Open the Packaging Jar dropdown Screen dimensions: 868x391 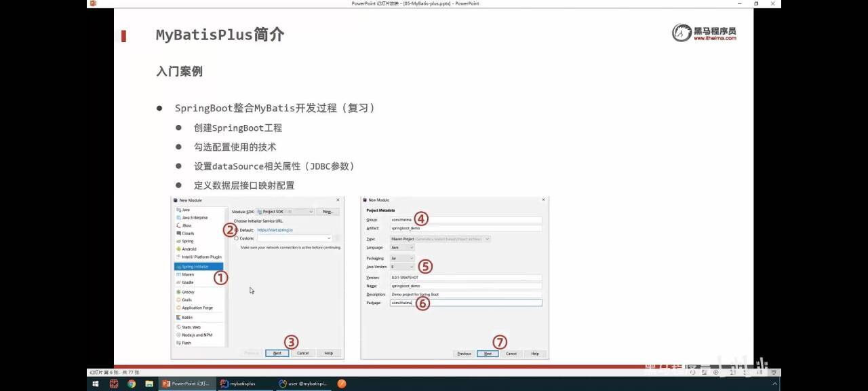402,259
